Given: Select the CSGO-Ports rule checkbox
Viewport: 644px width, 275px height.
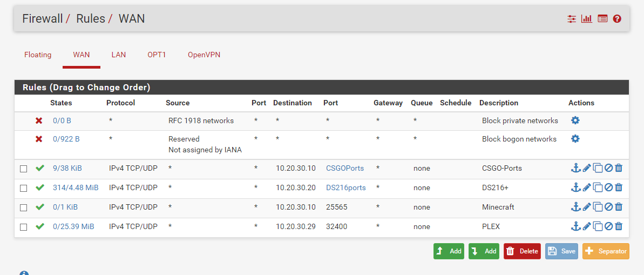Looking at the screenshot, I should click(23, 169).
